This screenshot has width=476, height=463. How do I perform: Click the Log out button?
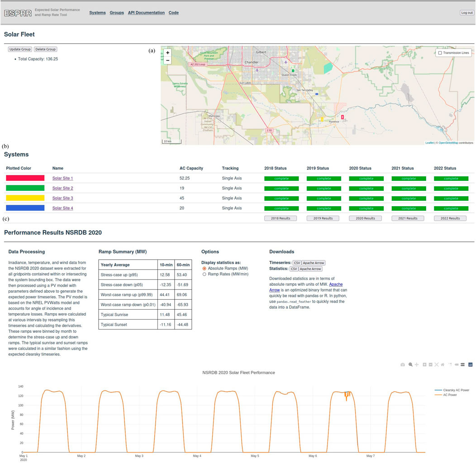[467, 13]
